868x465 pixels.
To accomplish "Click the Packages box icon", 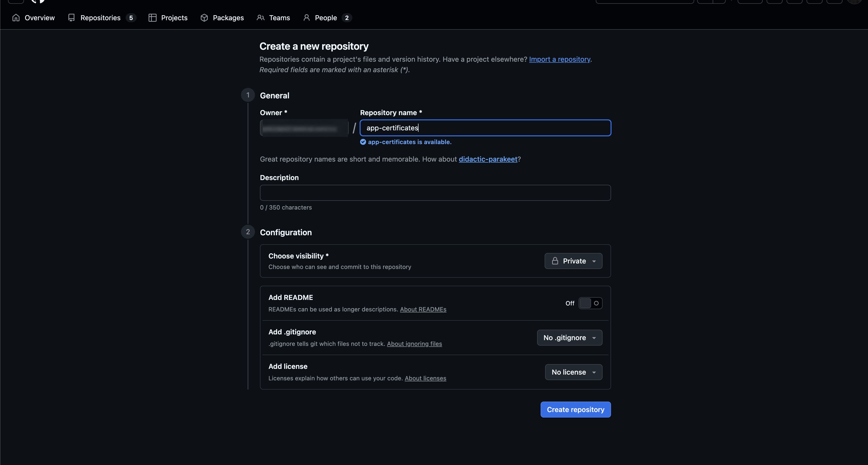I will (x=204, y=18).
